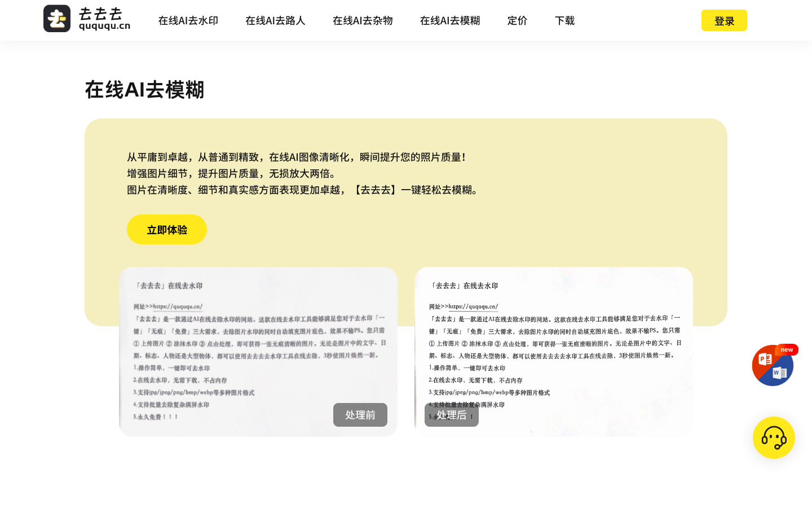Screen dimensions: 812x508
Task: Open the PPT and Word floating icon
Action: (772, 366)
